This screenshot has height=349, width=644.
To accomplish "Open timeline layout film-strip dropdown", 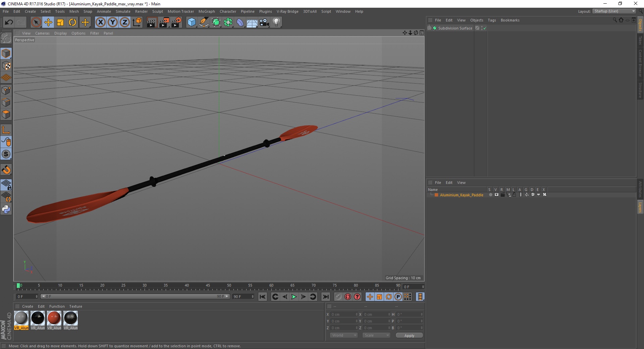I will point(420,297).
